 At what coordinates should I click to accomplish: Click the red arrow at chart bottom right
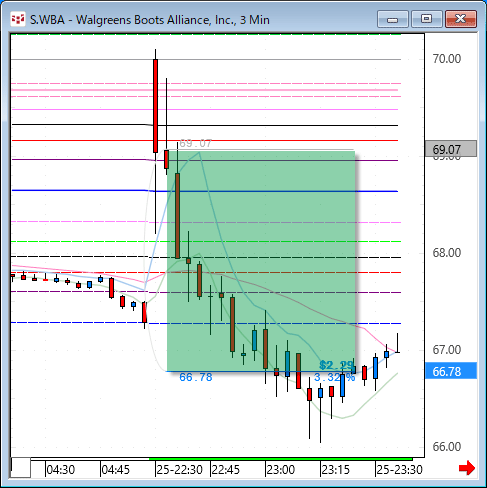(x=467, y=468)
